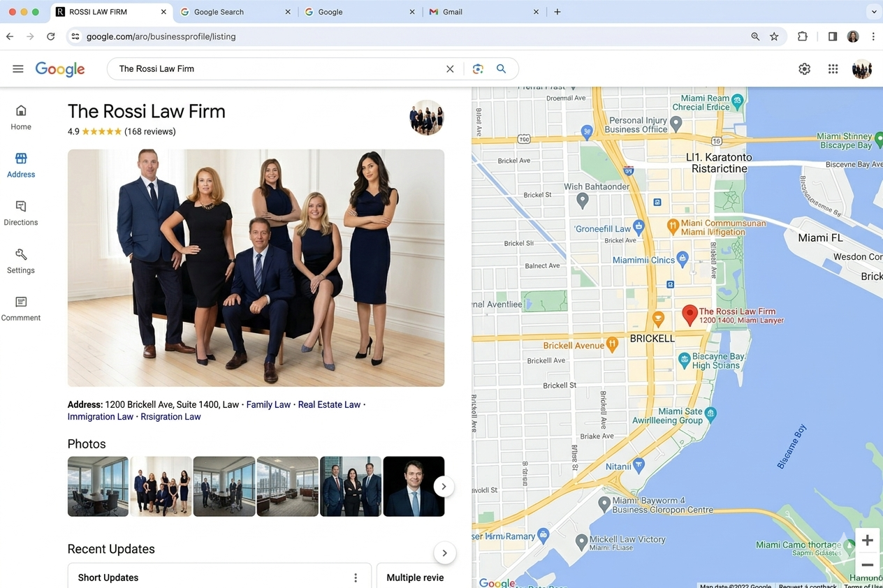The image size is (883, 588).
Task: Click the Google logo
Action: point(60,69)
